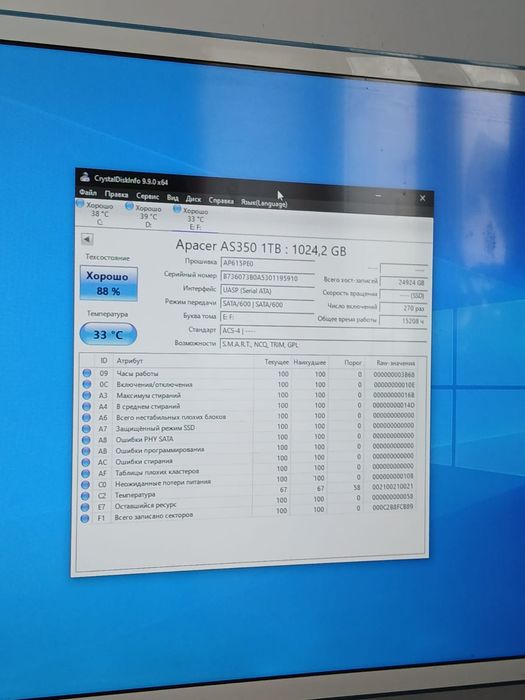Click the 33 °C temperature button
The width and height of the screenshot is (525, 700).
108,335
